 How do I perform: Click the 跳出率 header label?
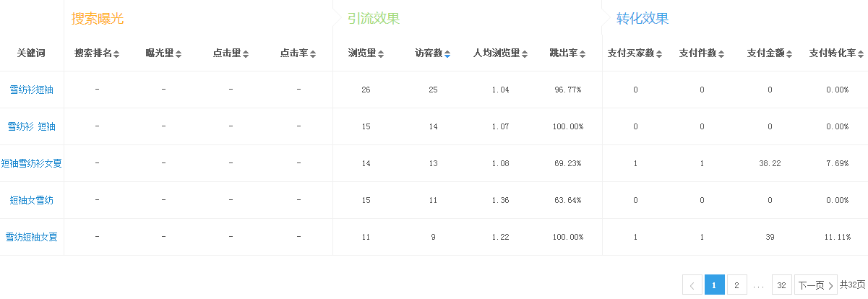pyautogui.click(x=564, y=53)
